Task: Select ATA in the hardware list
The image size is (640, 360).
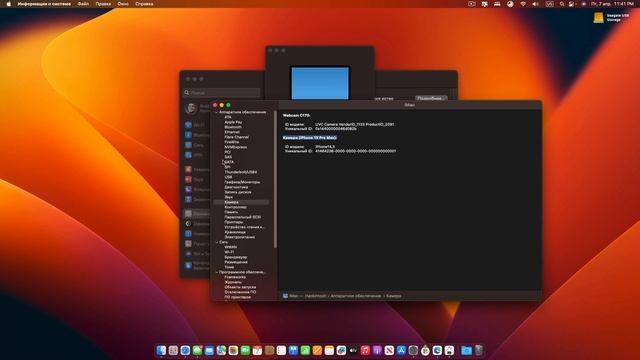Action: (x=228, y=117)
